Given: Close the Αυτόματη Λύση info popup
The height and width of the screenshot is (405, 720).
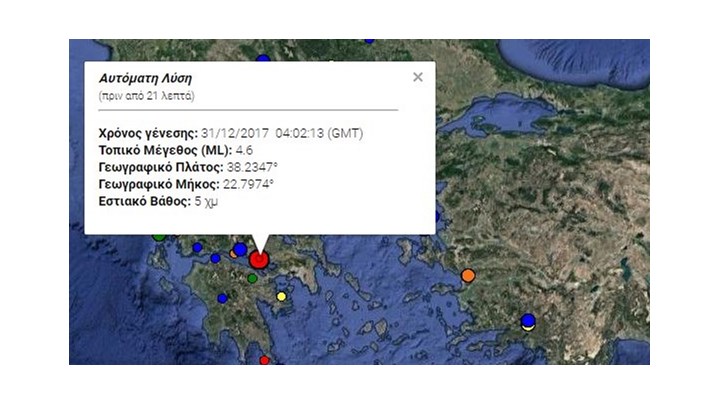Looking at the screenshot, I should (417, 77).
